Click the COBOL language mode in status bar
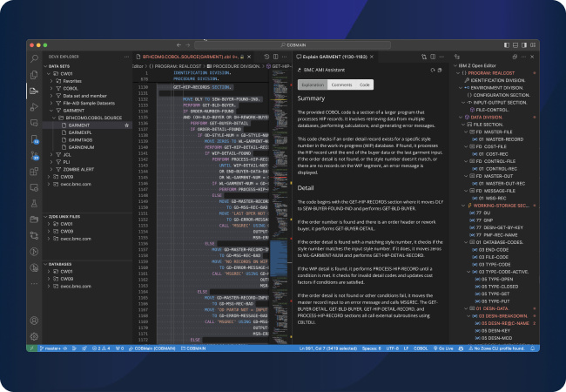Screen dimensions: 566x392 [x=422, y=348]
